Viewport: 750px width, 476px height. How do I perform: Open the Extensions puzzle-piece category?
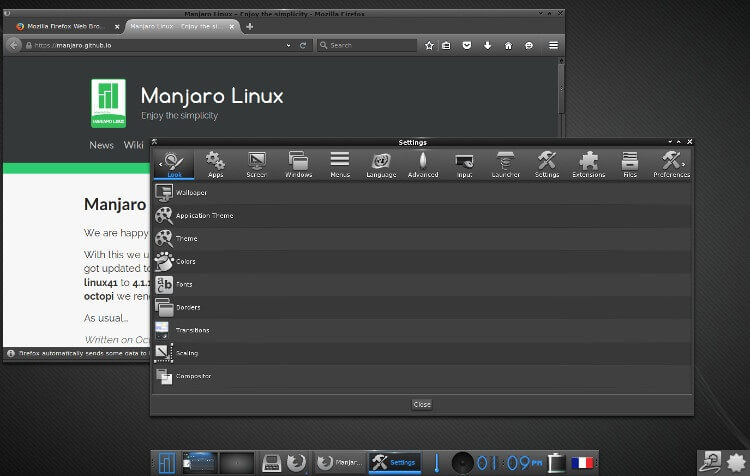point(588,164)
